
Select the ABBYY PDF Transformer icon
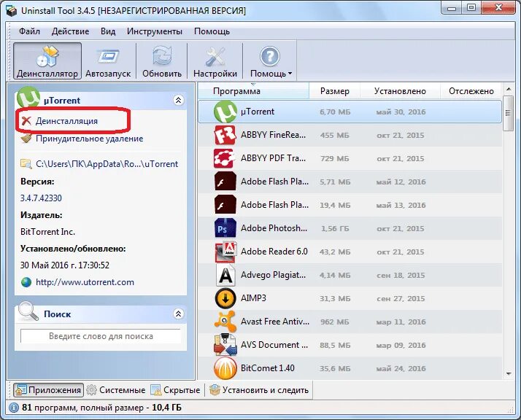pyautogui.click(x=225, y=158)
